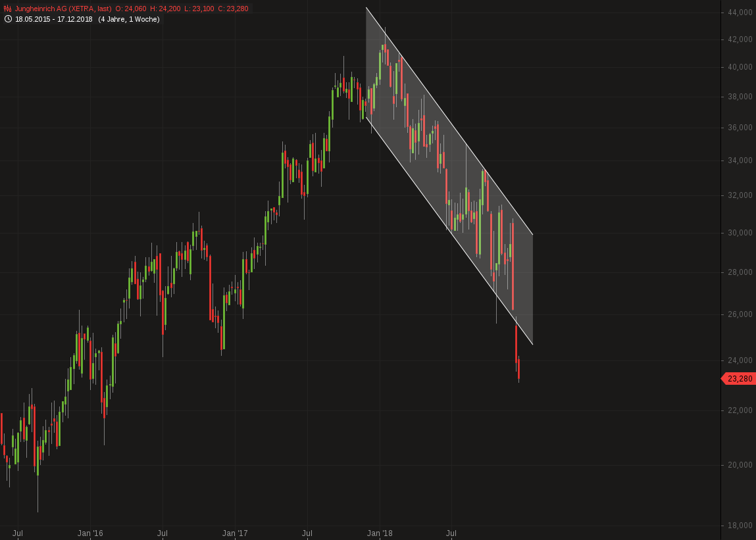Click the 24,000 price axis label
756x540 pixels.
tap(740, 360)
